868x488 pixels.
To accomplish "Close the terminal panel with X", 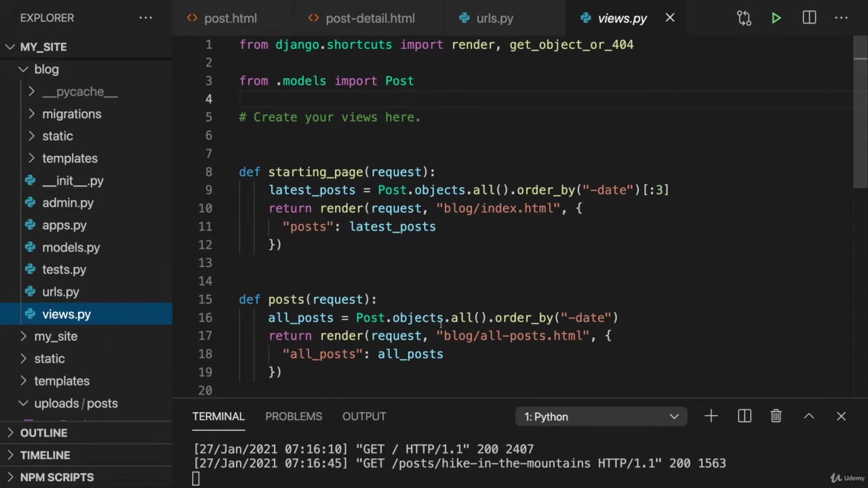I will 841,416.
